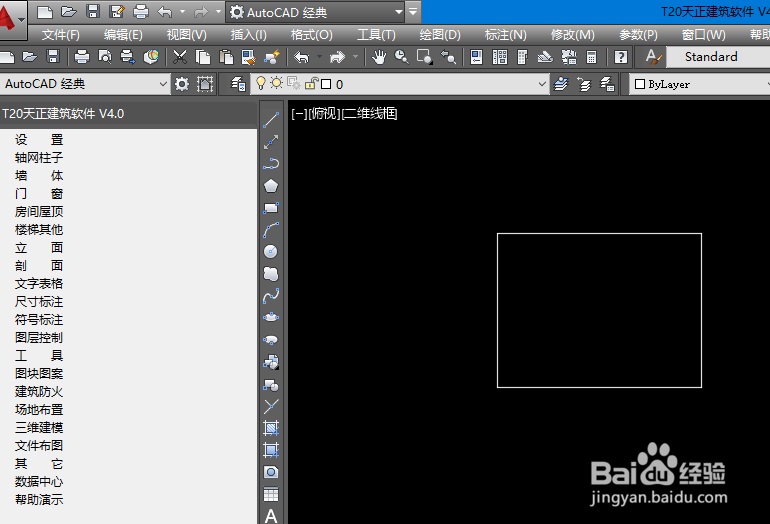Select the Revision Cloud tool
This screenshot has width=770, height=524.
pos(271,274)
